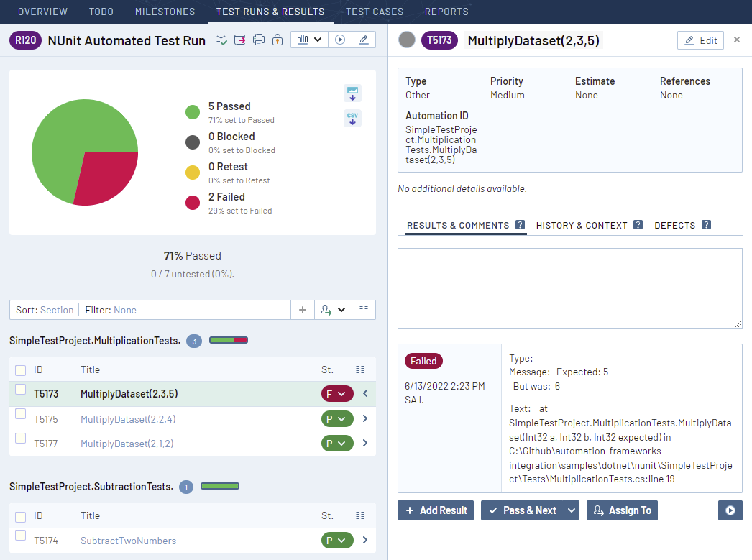
Task: Go to the Test Cases tab
Action: tap(374, 12)
